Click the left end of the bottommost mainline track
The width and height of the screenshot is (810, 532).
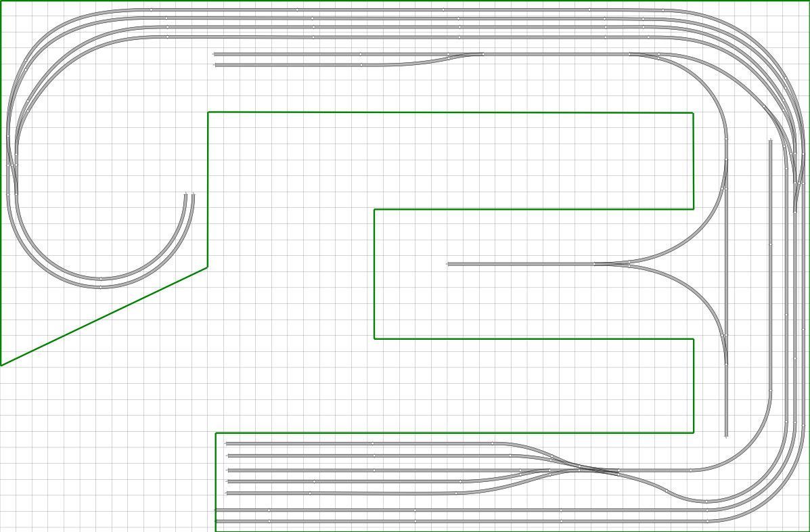pyautogui.click(x=217, y=521)
